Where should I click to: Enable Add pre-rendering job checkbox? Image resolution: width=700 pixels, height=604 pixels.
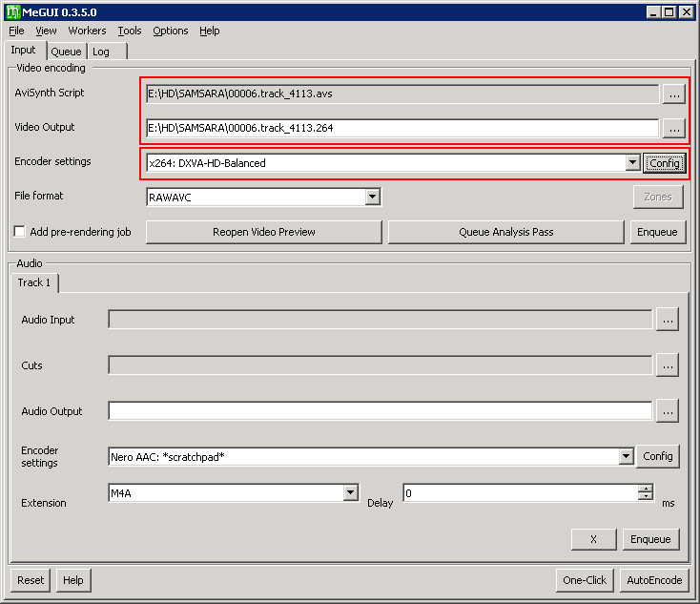[19, 232]
